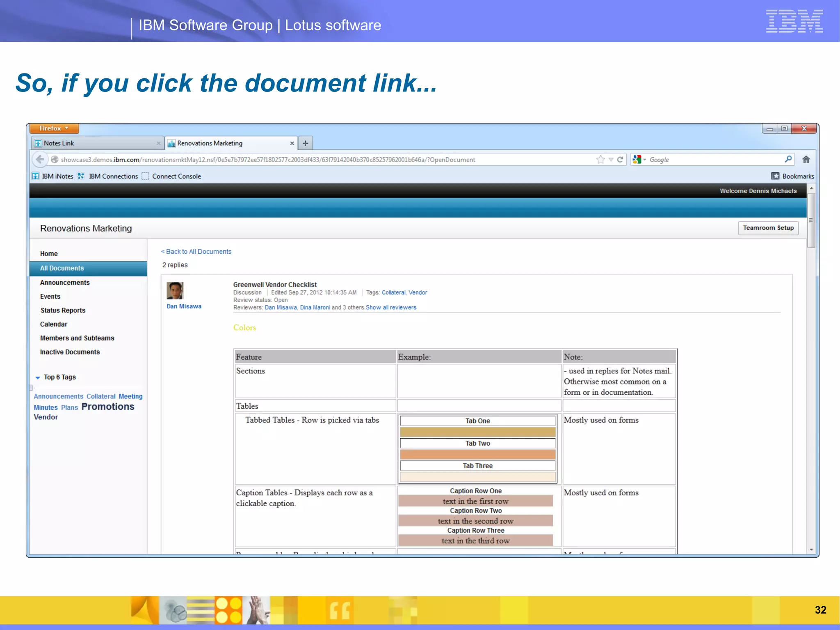This screenshot has width=840, height=630.
Task: Click the site identity globe icon
Action: click(x=55, y=160)
